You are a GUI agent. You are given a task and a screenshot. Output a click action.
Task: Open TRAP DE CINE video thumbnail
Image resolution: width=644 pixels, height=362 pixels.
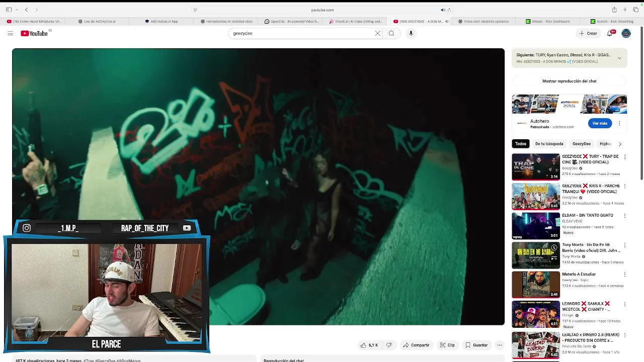[x=536, y=167]
